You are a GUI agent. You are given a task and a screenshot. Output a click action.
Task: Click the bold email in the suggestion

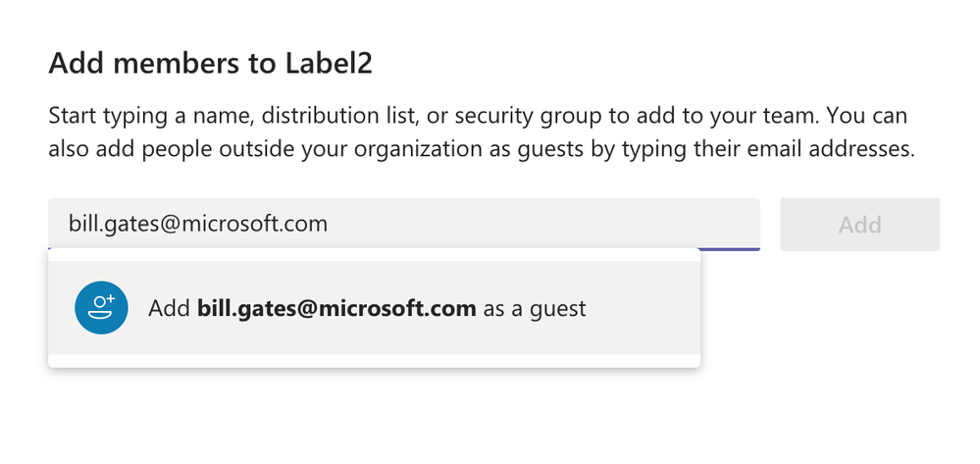[336, 309]
